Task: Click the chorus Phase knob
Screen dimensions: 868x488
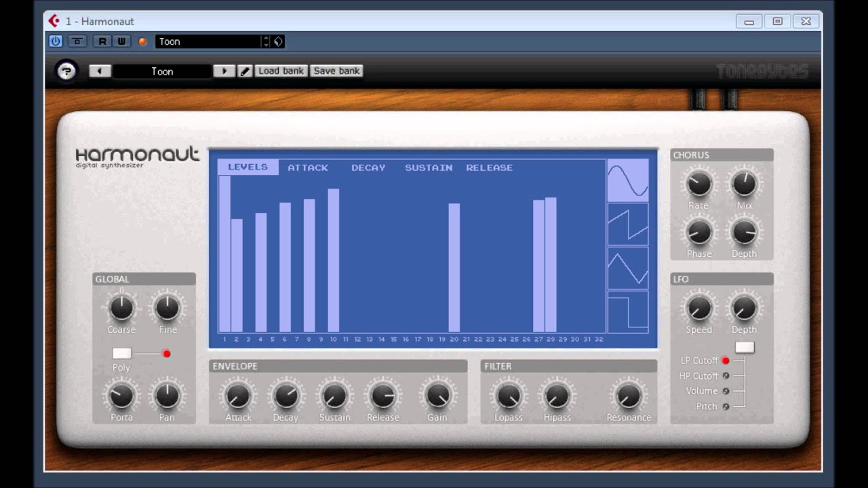Action: [698, 232]
